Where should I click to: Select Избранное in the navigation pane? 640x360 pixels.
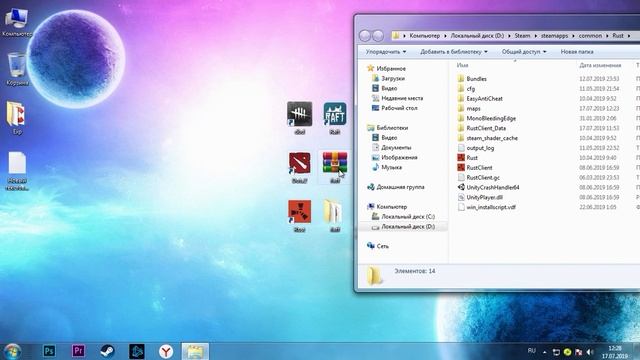[386, 69]
